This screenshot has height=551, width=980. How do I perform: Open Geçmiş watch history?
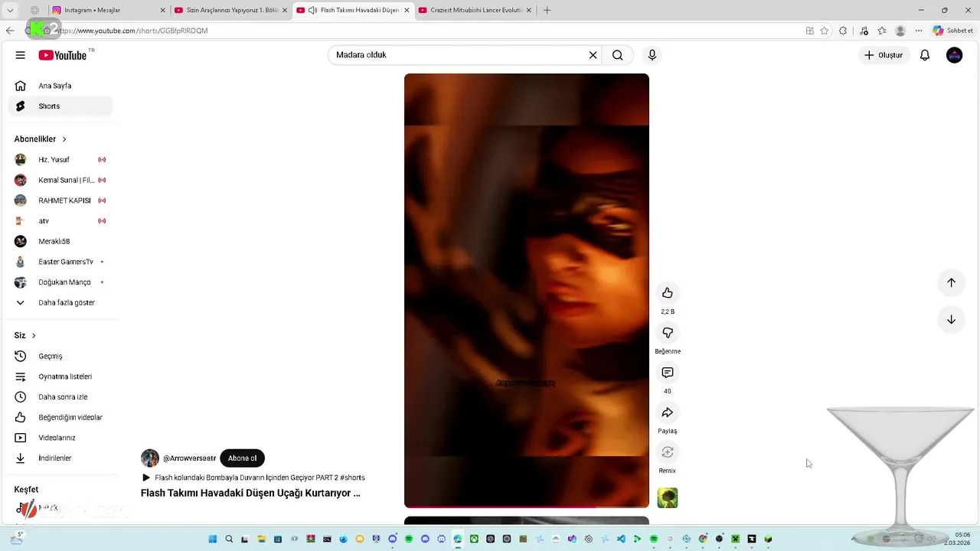(60, 356)
